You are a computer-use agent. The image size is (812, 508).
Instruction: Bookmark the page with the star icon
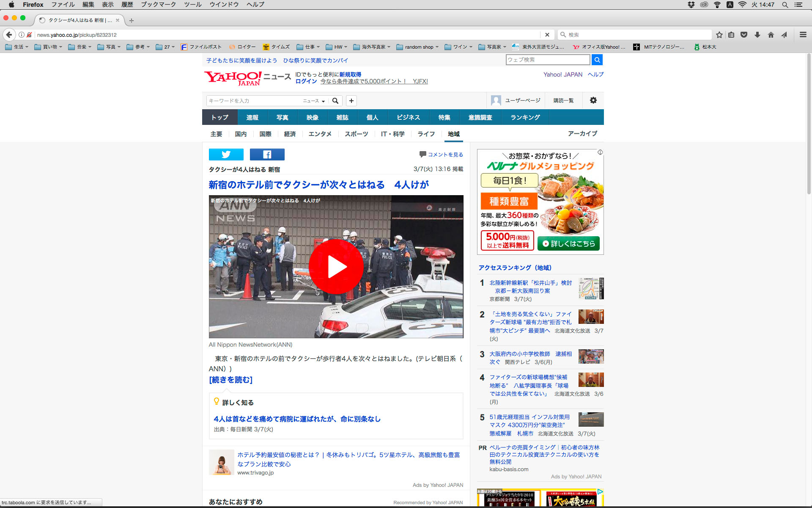pos(719,35)
